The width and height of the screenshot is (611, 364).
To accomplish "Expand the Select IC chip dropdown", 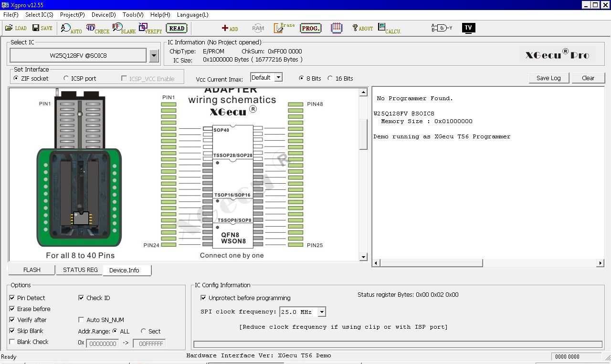I will click(154, 56).
